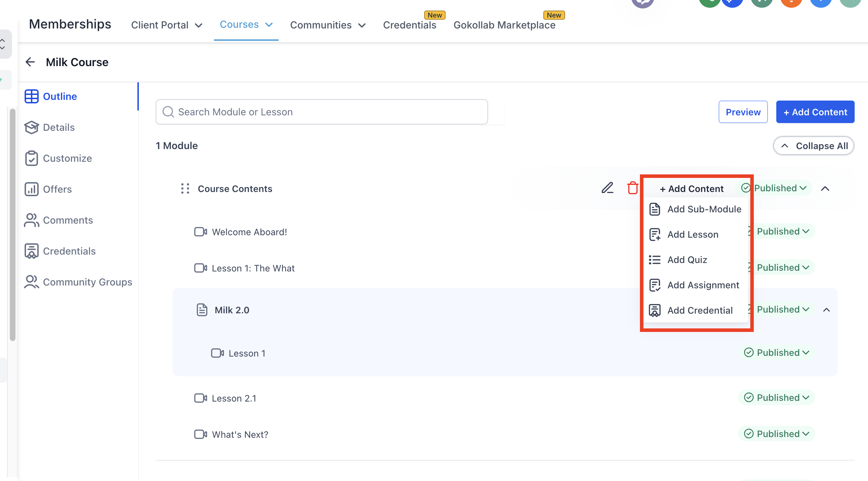Click the pencil edit icon for Course Contents
This screenshot has height=481, width=868.
tap(607, 188)
